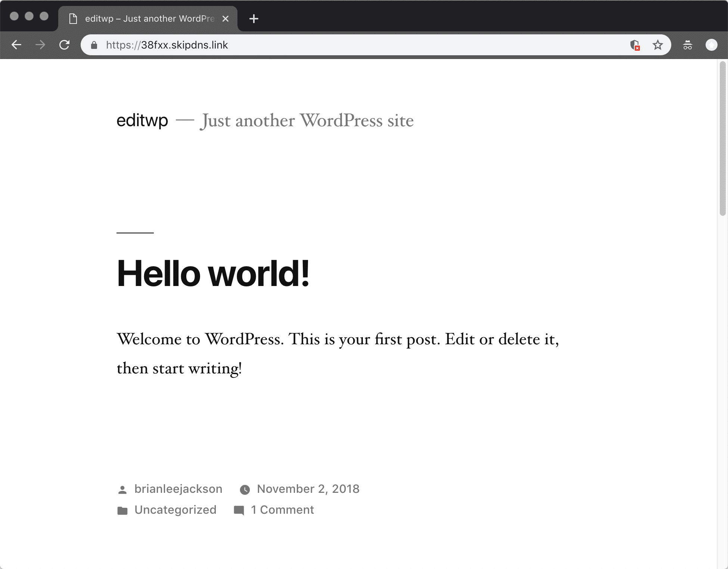Click the browser forward arrow
728x569 pixels.
40,45
